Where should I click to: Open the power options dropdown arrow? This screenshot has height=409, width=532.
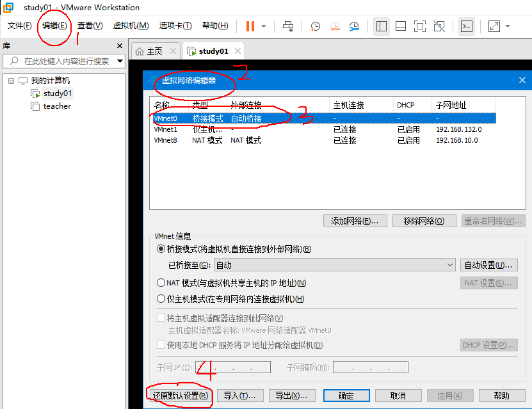[x=264, y=26]
